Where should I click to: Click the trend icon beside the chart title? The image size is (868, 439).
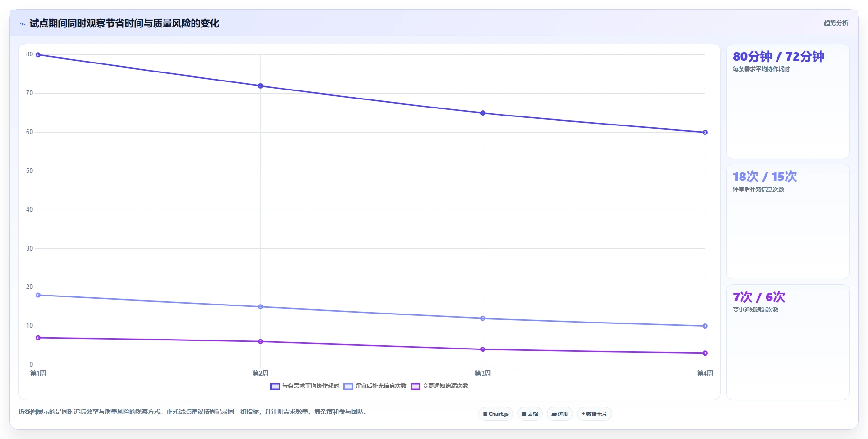click(x=22, y=24)
